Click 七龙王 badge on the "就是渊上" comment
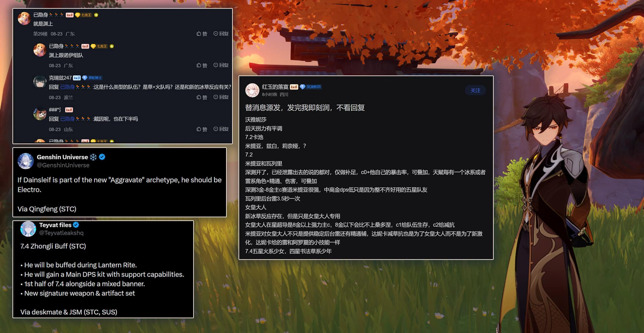 [84, 15]
